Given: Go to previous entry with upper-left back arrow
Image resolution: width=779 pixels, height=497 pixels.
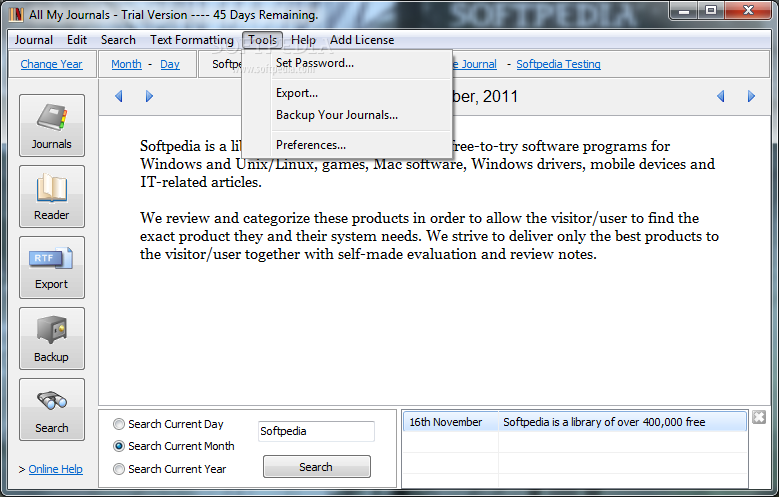Looking at the screenshot, I should click(x=118, y=96).
